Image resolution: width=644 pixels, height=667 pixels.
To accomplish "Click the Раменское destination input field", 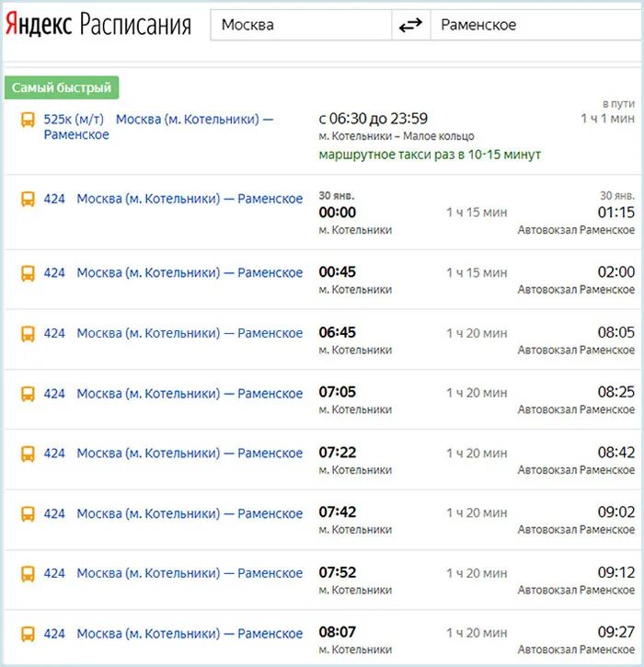I will pos(536,25).
